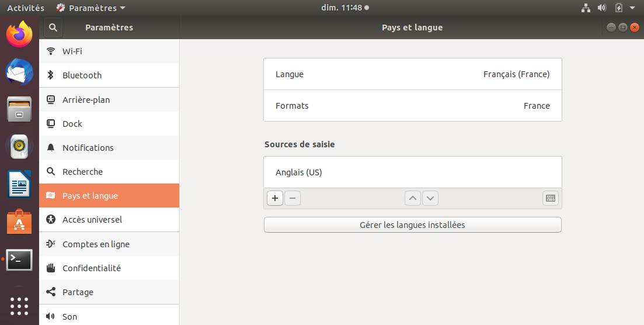Viewport: 644px width, 325px height.
Task: Select Wi-Fi in the sidebar
Action: (x=109, y=51)
